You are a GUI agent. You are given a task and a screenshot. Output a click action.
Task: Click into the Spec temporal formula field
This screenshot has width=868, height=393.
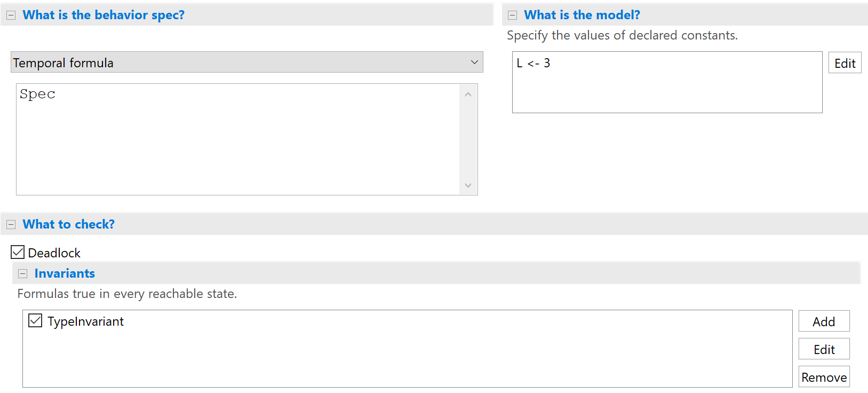(x=237, y=139)
